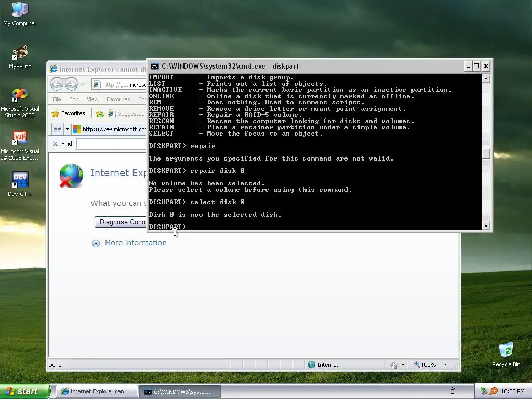
Task: Click the Diagnose Connection Problems button
Action: coord(121,222)
